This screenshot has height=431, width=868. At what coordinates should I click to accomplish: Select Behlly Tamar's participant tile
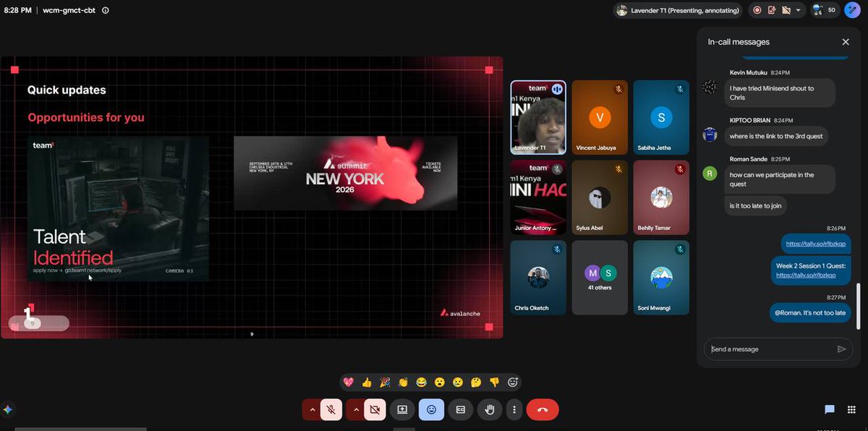pyautogui.click(x=661, y=197)
